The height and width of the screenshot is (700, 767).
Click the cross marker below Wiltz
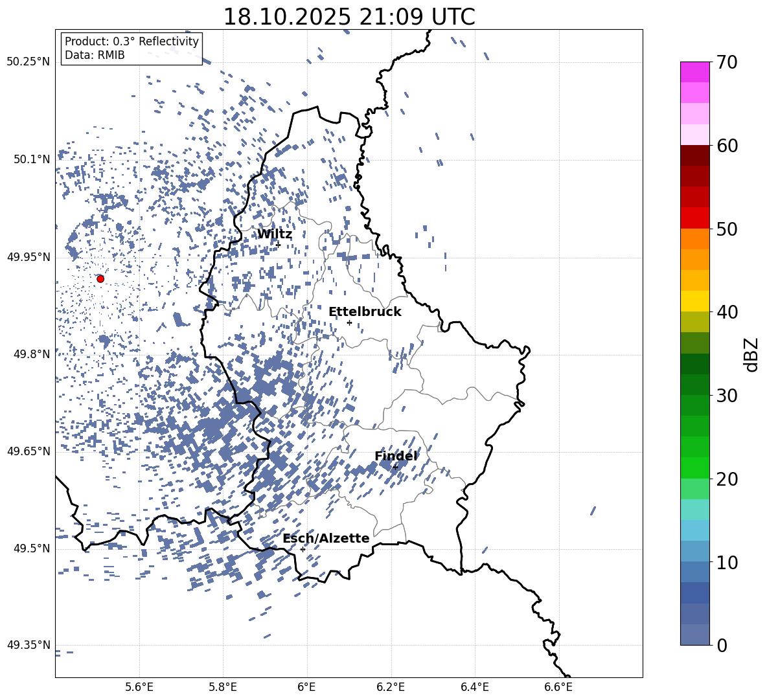[x=278, y=245]
